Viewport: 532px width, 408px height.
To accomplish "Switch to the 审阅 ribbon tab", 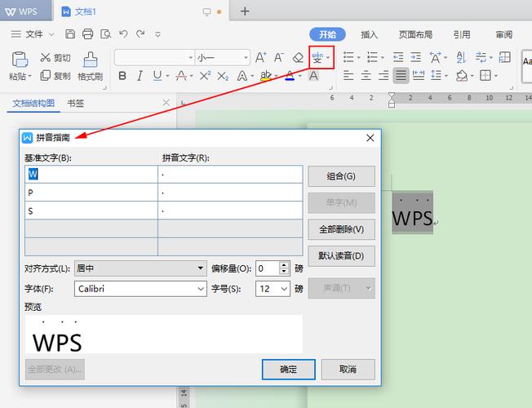I will click(x=503, y=34).
